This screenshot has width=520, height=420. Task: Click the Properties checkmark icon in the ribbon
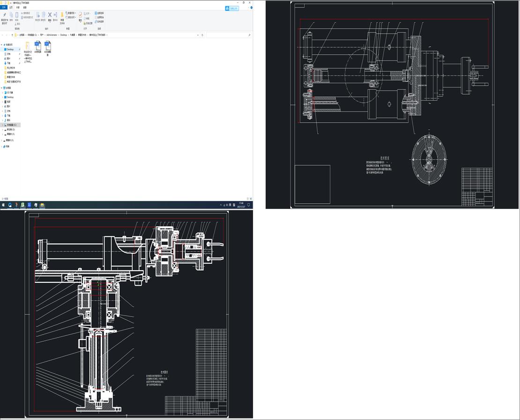pyautogui.click(x=80, y=15)
